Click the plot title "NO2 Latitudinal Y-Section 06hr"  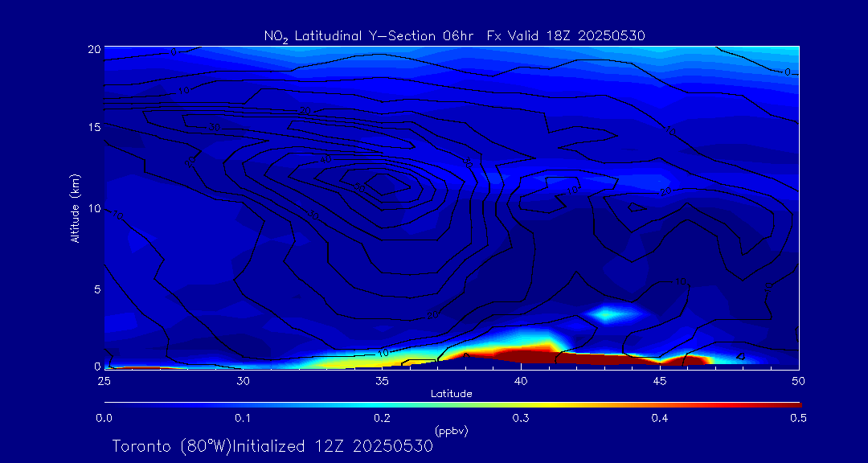(x=370, y=36)
